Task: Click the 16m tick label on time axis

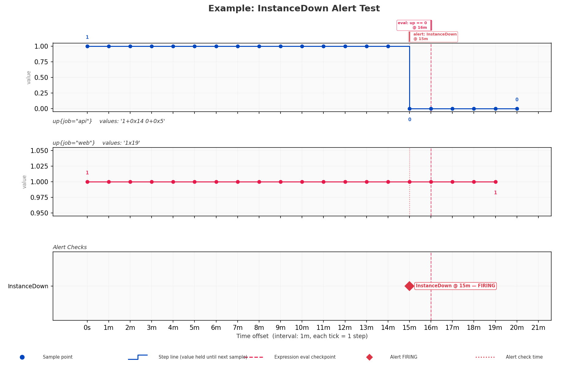Action: 431,328
